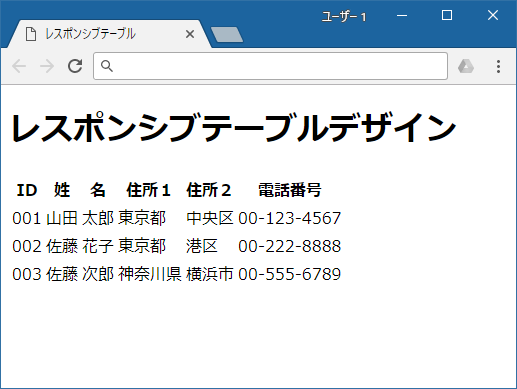Viewport: 517px width, 389px height.
Task: Click phone number 00-123-4567
Action: coord(290,218)
